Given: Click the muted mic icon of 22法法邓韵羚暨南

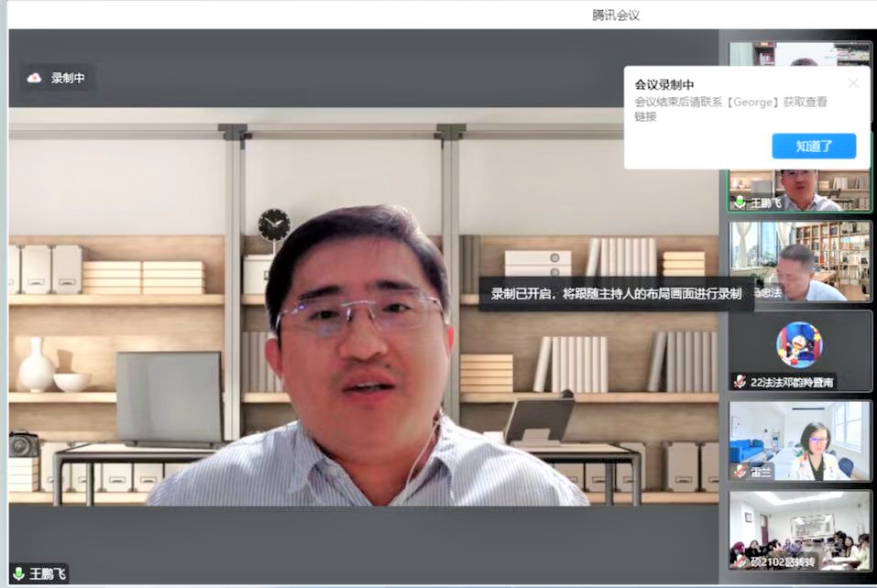Looking at the screenshot, I should tap(740, 382).
